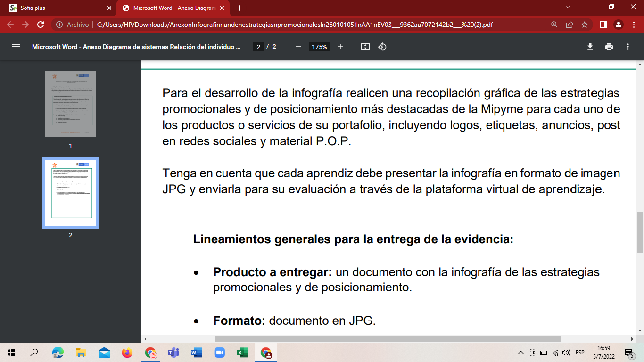Select page 1 thumbnail

71,104
